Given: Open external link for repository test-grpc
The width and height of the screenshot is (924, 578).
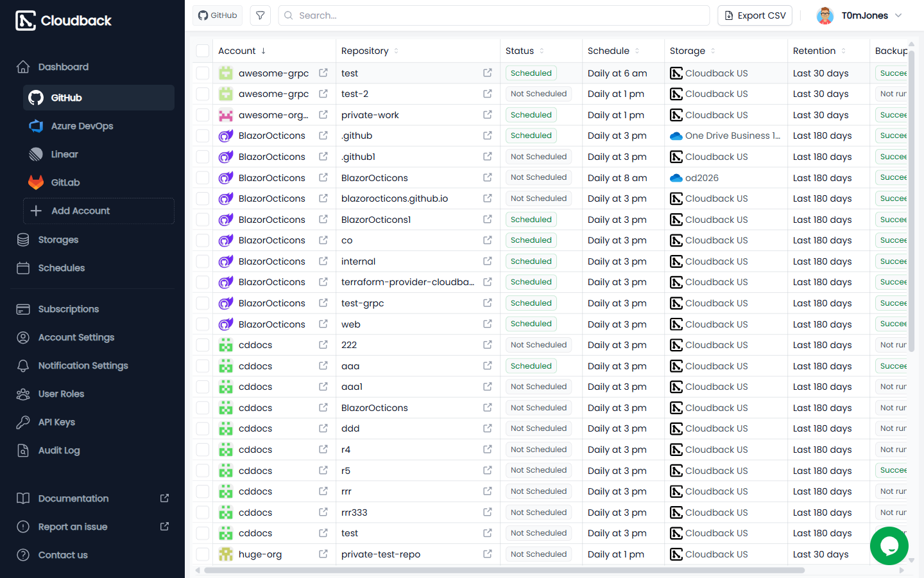Looking at the screenshot, I should [x=488, y=303].
